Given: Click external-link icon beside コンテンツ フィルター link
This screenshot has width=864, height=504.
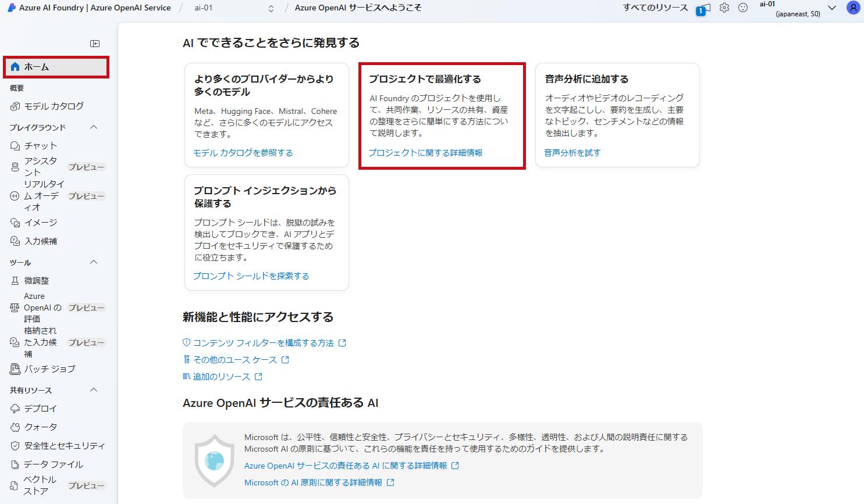Looking at the screenshot, I should 342,343.
